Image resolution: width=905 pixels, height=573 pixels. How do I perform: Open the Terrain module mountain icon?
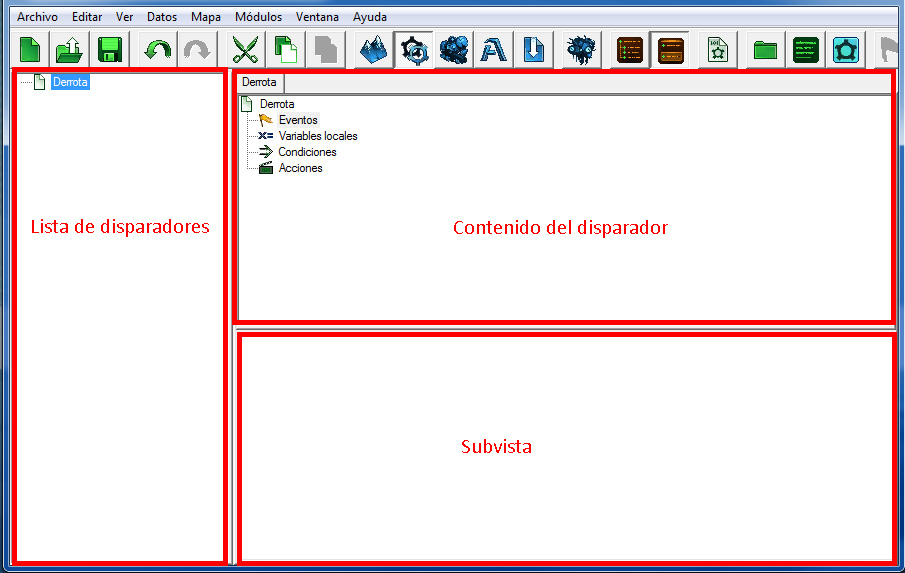(374, 50)
